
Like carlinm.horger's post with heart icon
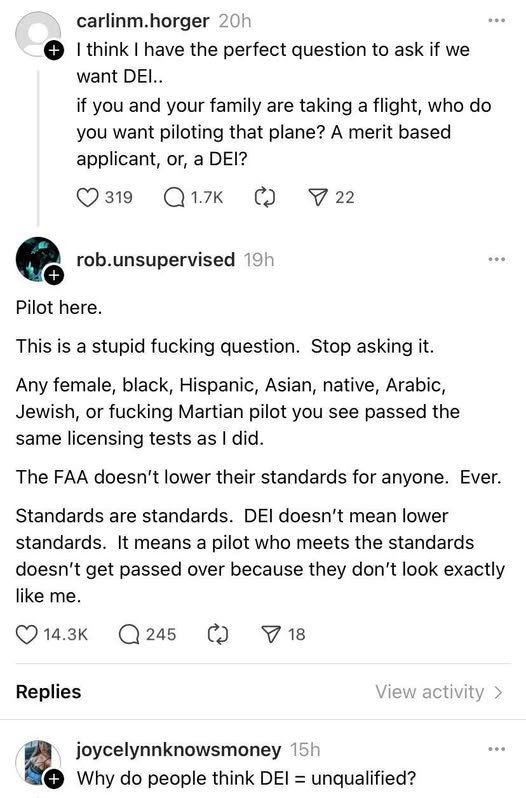coord(87,197)
